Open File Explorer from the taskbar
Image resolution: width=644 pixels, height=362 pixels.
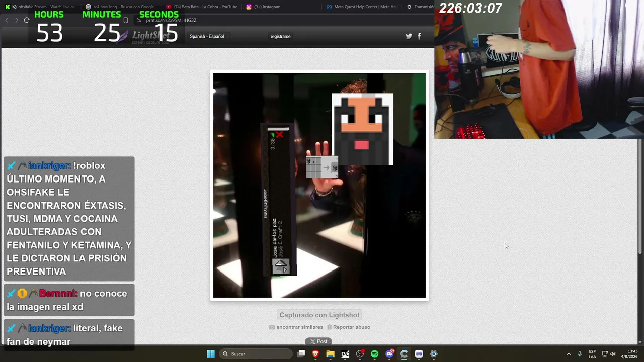[330, 354]
